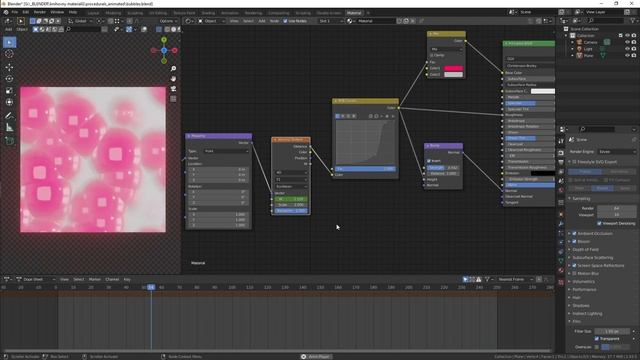This screenshot has height=360, width=640.
Task: Open Modifier wrench properties tab icon
Action: pyautogui.click(x=561, y=224)
